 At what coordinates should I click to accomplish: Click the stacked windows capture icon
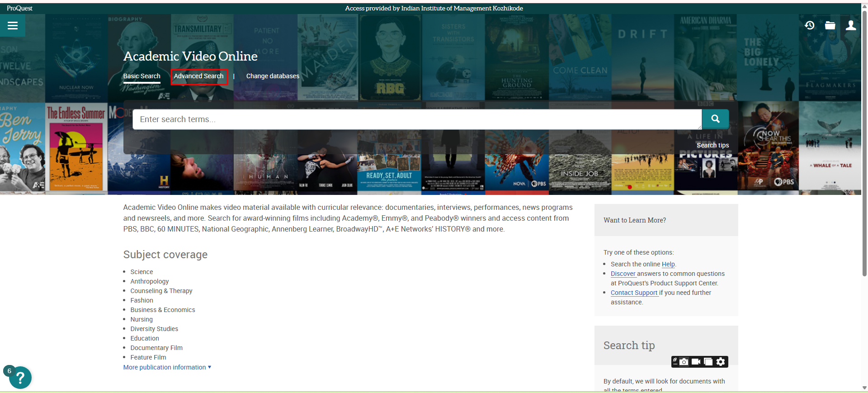coord(708,361)
